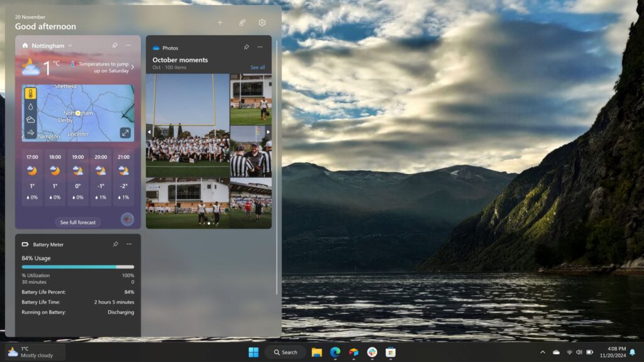Viewport: 644px width, 362px height.
Task: Pin the Battery Meter widget
Action: (x=114, y=244)
